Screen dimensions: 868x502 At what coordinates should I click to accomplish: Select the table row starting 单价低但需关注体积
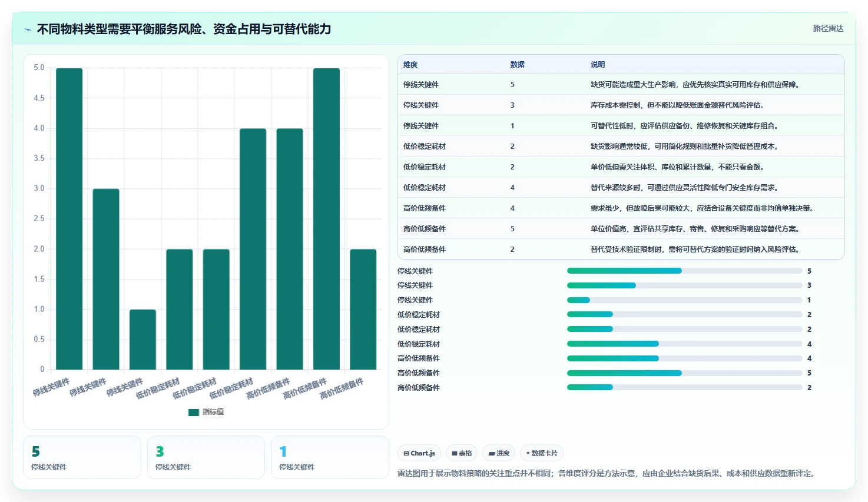[621, 167]
